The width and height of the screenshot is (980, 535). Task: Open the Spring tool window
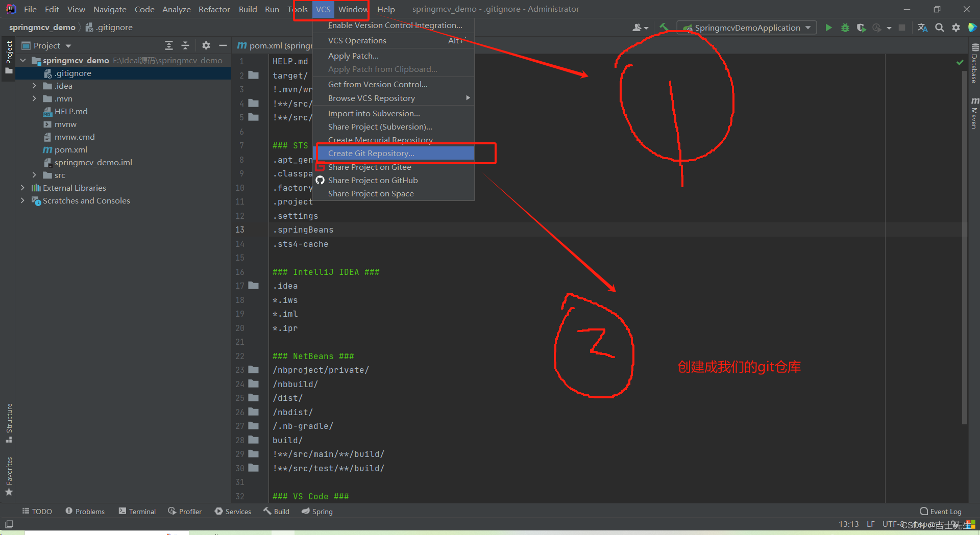(317, 512)
